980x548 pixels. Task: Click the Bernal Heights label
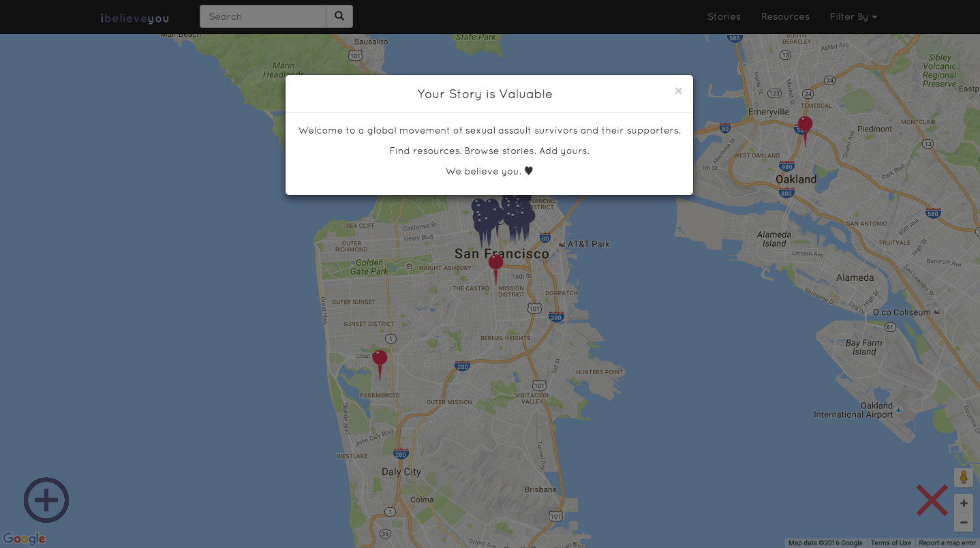pyautogui.click(x=505, y=338)
